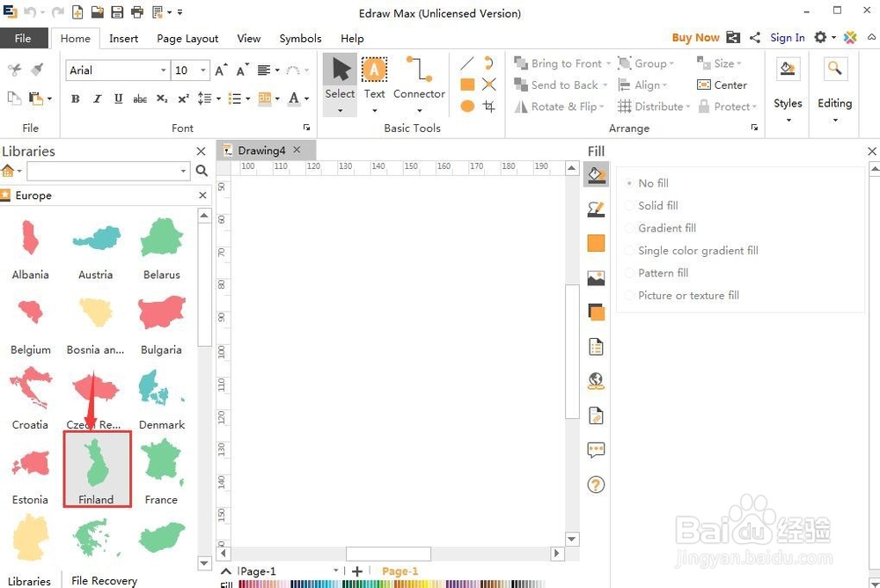Increase font size with grow button
The height and width of the screenshot is (588, 880).
point(221,70)
